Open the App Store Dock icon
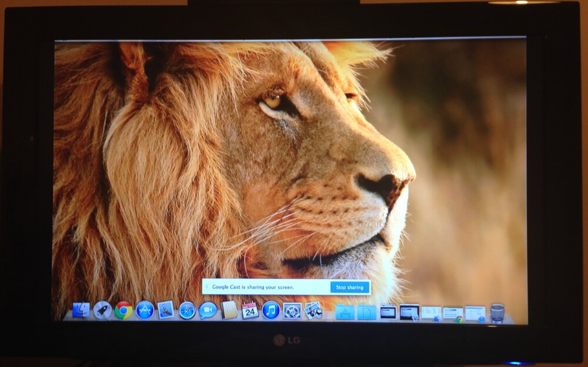 [145, 311]
